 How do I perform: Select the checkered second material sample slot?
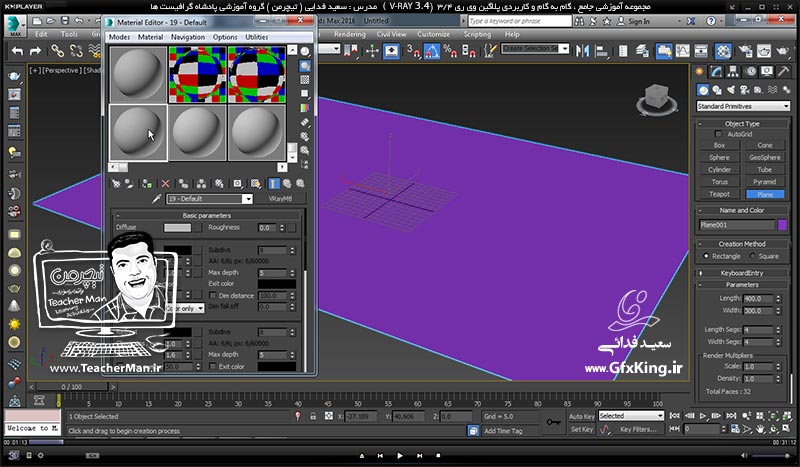pyautogui.click(x=197, y=75)
